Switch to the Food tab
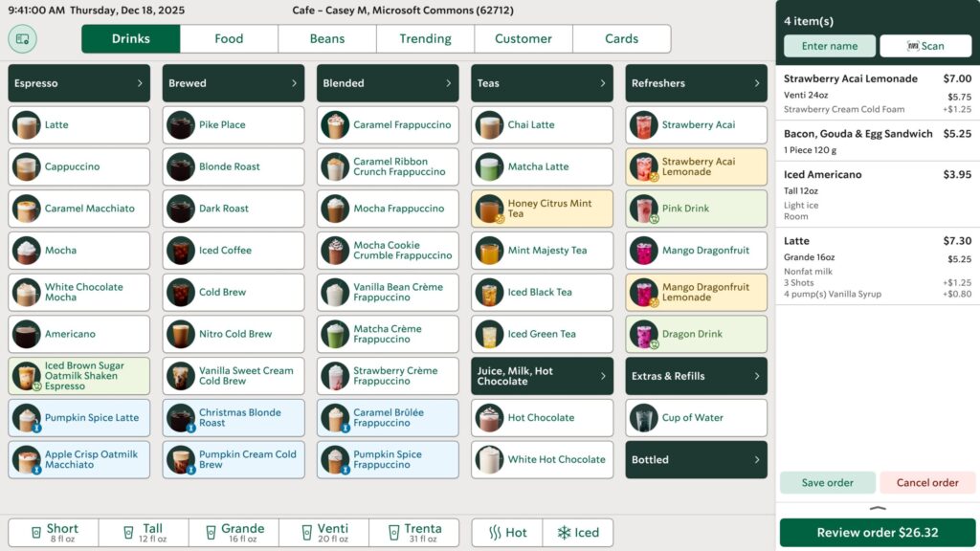This screenshot has width=980, height=551. coord(229,38)
